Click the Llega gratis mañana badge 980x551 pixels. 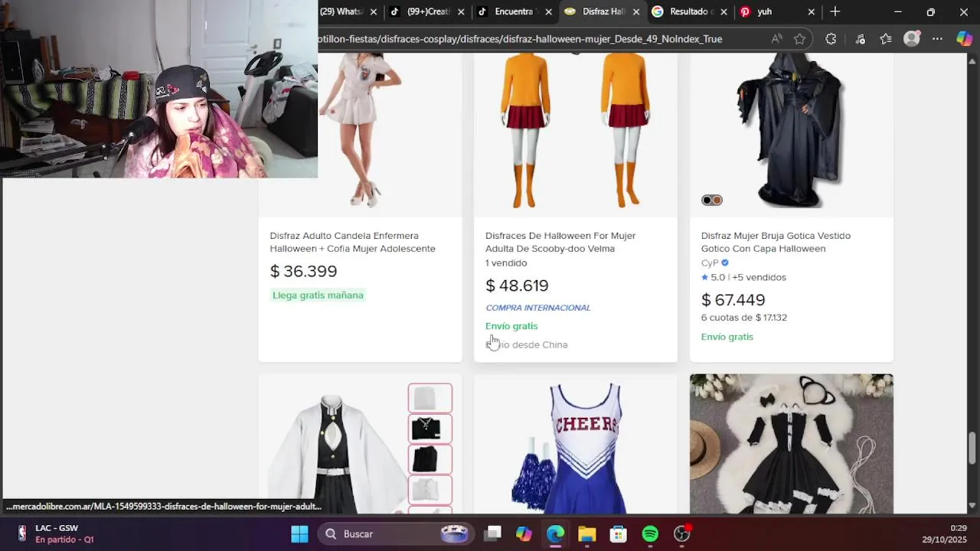pyautogui.click(x=318, y=295)
